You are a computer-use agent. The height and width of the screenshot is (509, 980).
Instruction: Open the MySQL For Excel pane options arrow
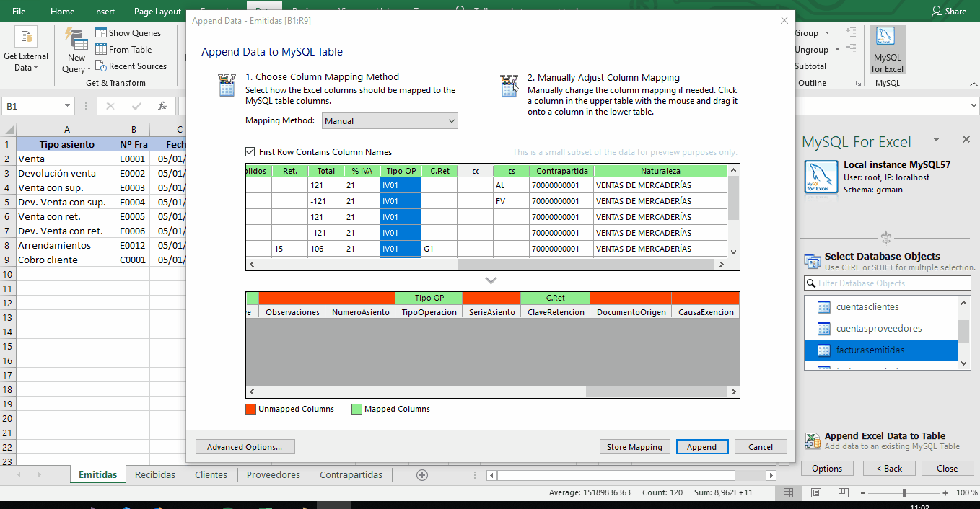tap(937, 140)
